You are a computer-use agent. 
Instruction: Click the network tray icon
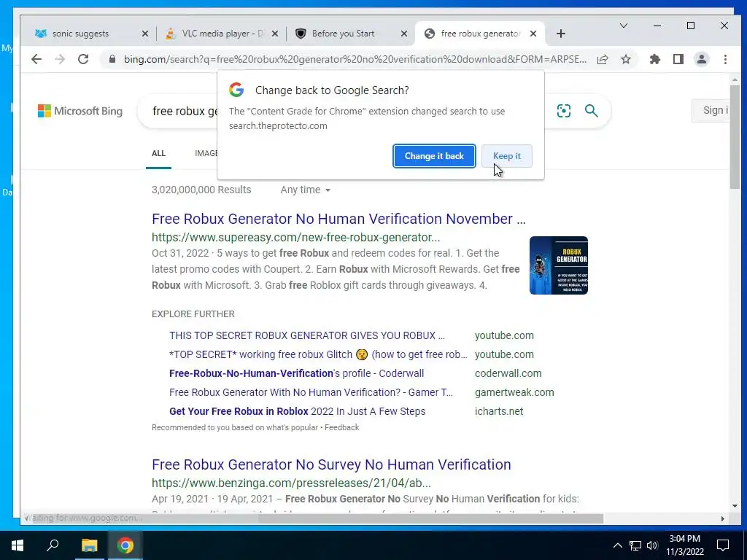[635, 545]
